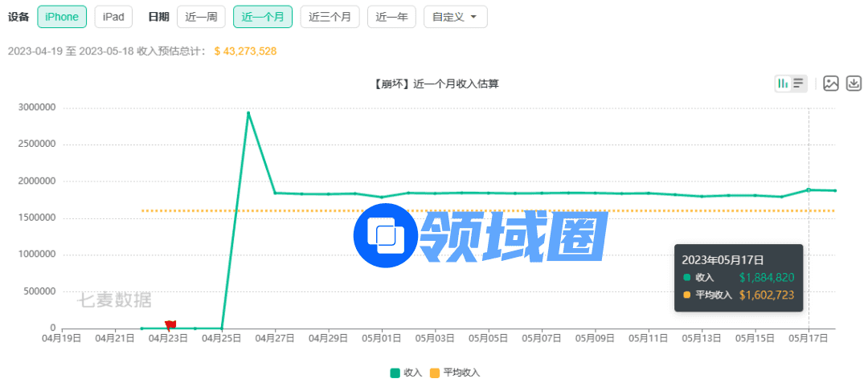
Task: Click the chart title 【崩坏】近一个月收入估算
Action: [x=436, y=83]
